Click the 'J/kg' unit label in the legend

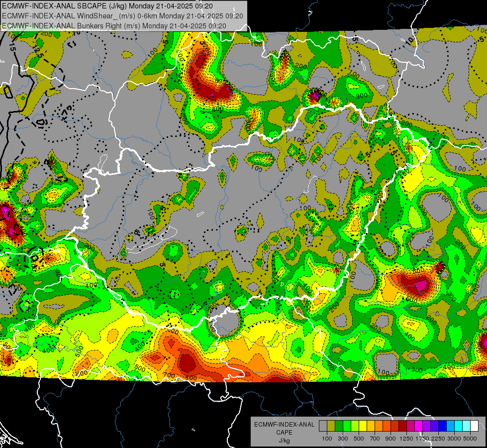[284, 441]
